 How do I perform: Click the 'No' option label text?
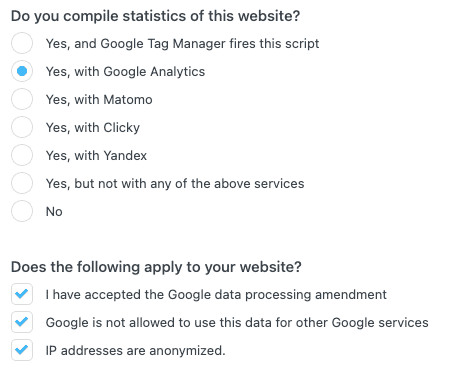pos(54,212)
